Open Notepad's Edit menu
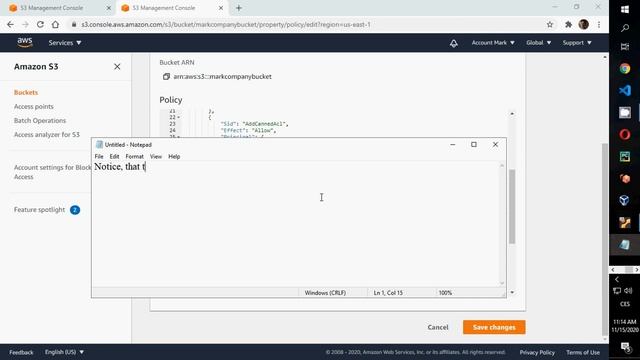Viewport: 640px width, 360px height. click(x=114, y=156)
